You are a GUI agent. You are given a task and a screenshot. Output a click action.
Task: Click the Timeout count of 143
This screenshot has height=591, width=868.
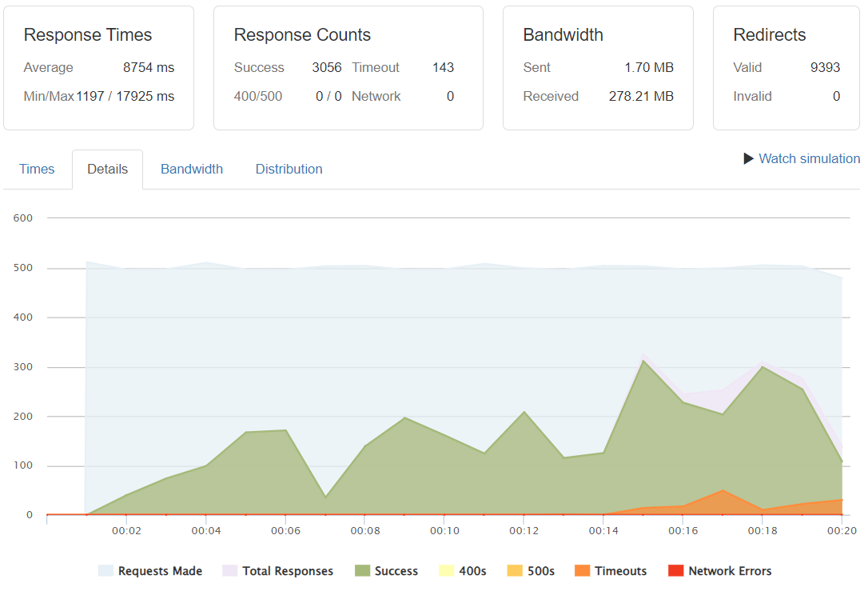[443, 67]
